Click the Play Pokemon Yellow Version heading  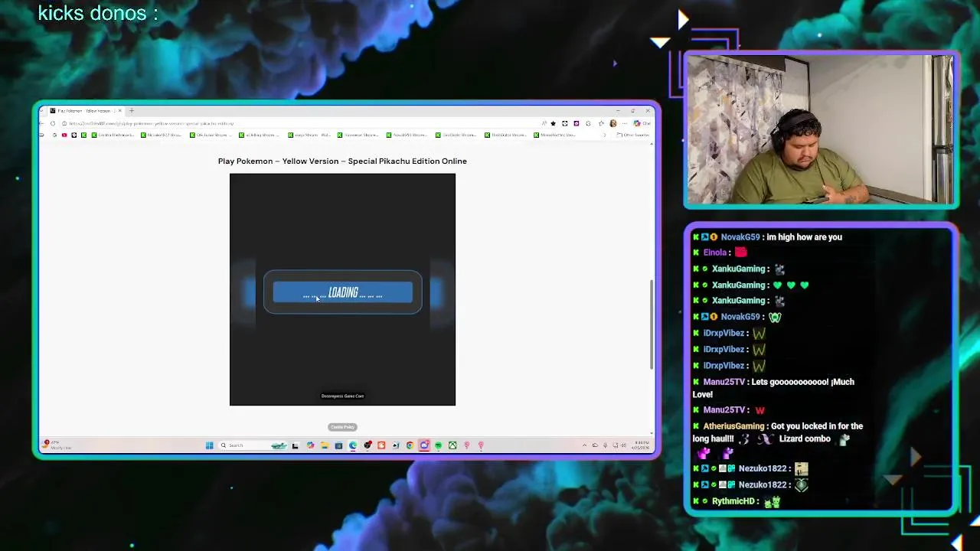tap(342, 161)
